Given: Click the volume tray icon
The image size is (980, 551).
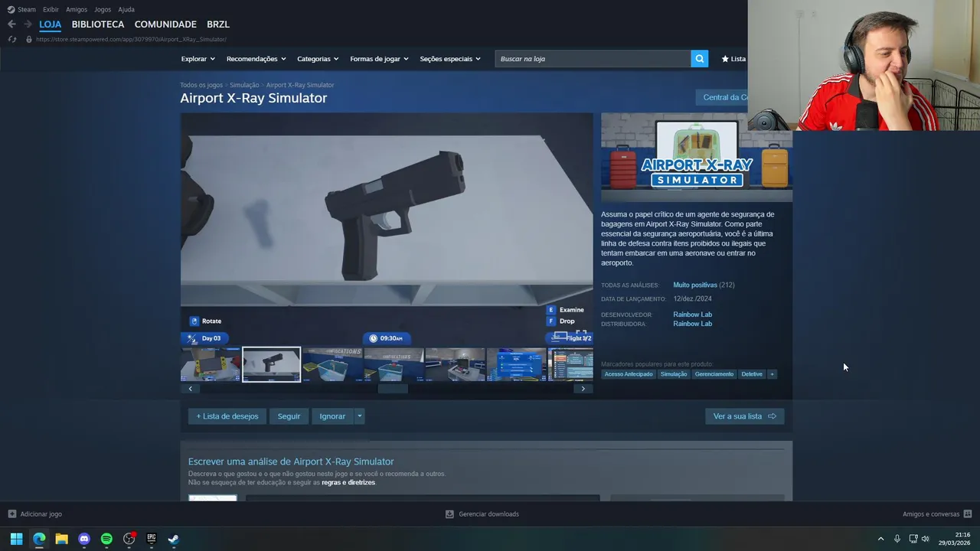Looking at the screenshot, I should click(x=926, y=539).
